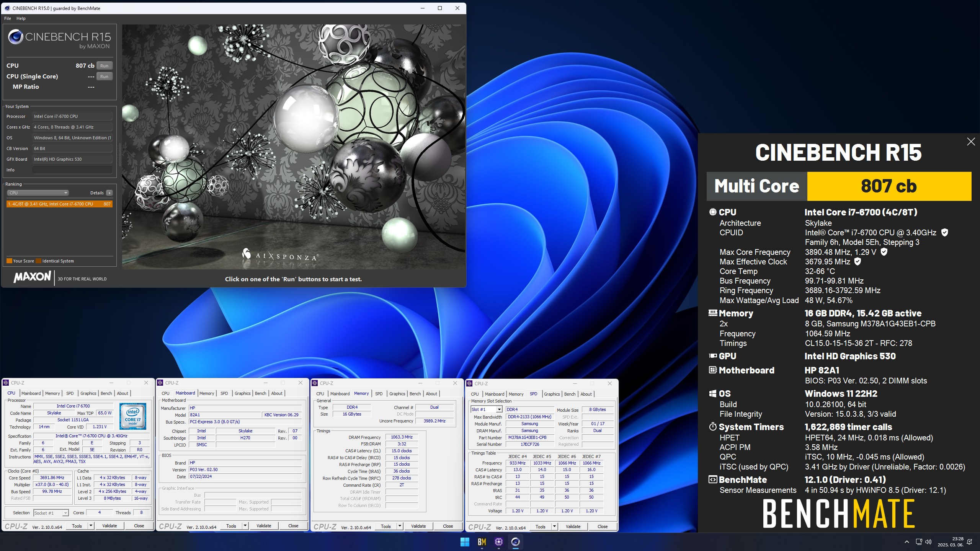This screenshot has height=551, width=980.
Task: Open Tools dropdown arrow in first CPU-Z
Action: click(x=91, y=526)
